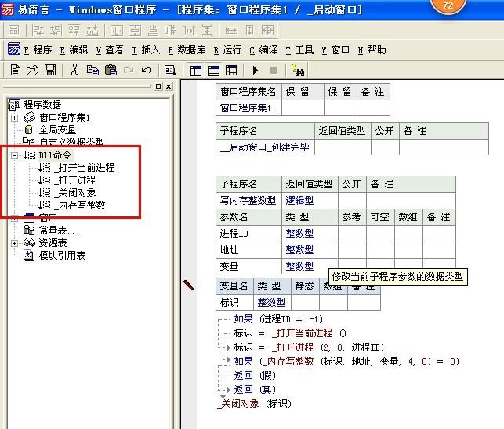Viewport: 504px width, 429px height.
Task: Click the New file toolbar icon
Action: tap(15, 70)
